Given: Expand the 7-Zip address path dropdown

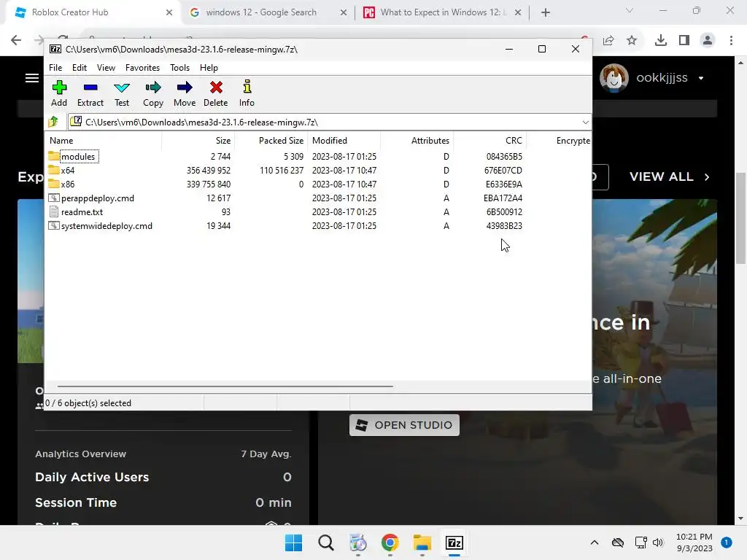Looking at the screenshot, I should click(x=586, y=122).
